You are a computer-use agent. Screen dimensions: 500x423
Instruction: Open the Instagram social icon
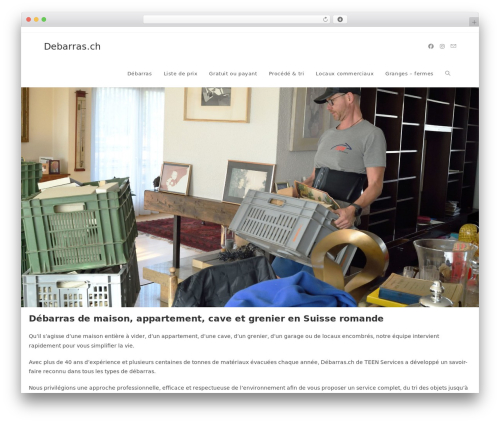tap(442, 46)
